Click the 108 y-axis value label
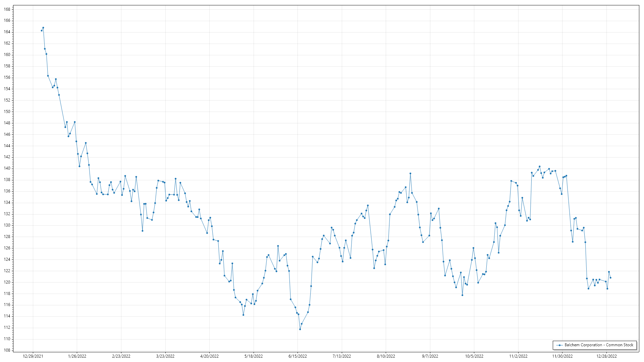644x362 pixels. (x=7, y=350)
